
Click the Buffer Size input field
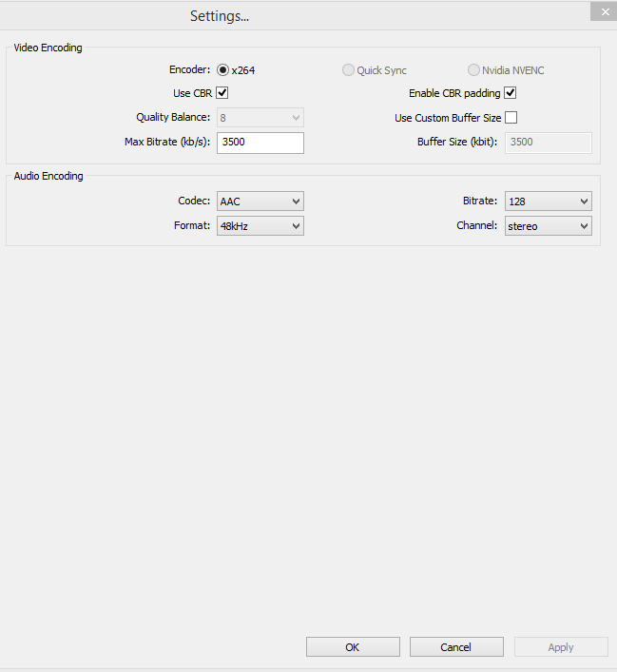(x=548, y=143)
